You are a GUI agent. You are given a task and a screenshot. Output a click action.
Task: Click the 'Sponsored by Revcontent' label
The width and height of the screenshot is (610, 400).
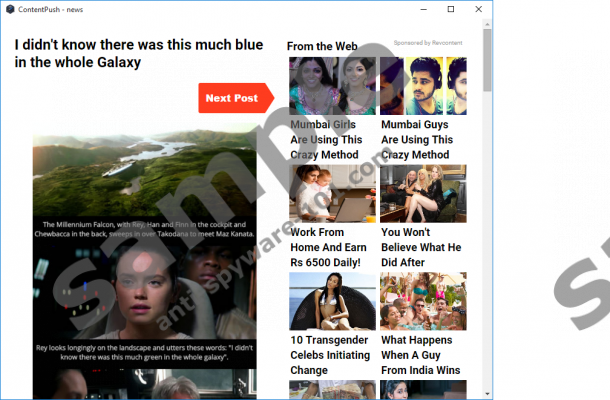(429, 43)
